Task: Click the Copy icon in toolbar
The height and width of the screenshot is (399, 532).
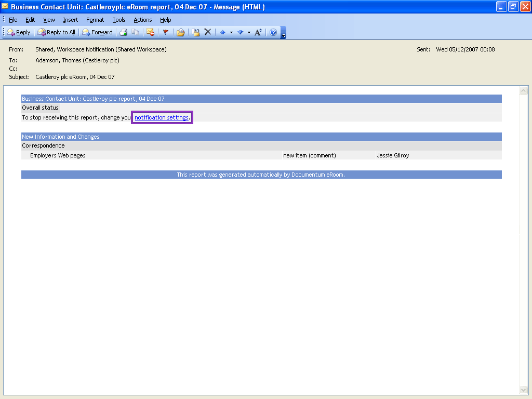Action: coord(135,32)
